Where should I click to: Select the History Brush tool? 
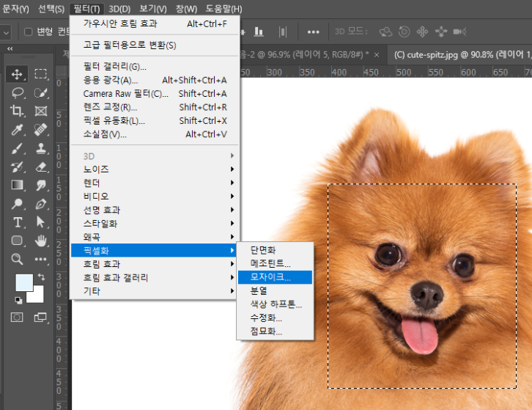coord(17,166)
